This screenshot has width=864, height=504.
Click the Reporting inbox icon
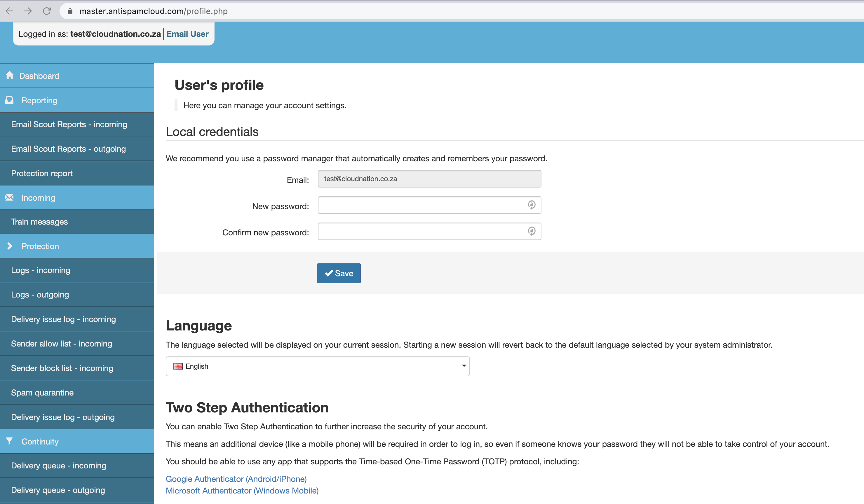pyautogui.click(x=10, y=100)
